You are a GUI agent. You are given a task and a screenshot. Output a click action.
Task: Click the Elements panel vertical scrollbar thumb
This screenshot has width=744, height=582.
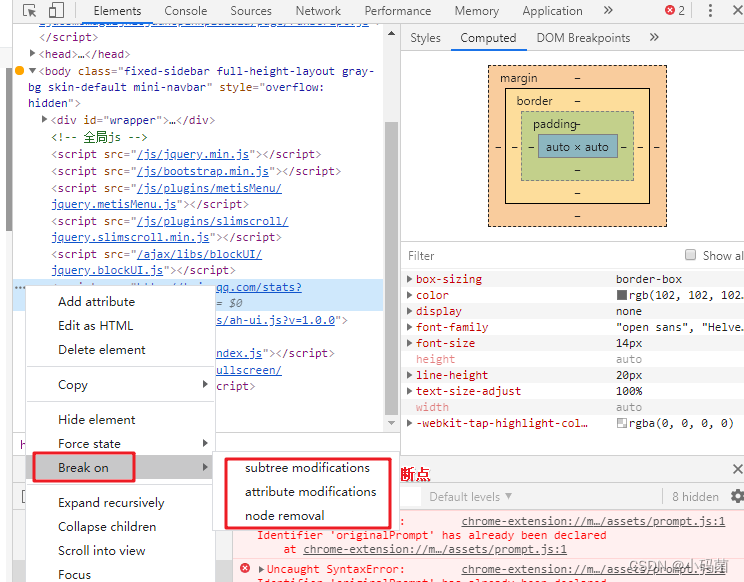tap(391, 268)
